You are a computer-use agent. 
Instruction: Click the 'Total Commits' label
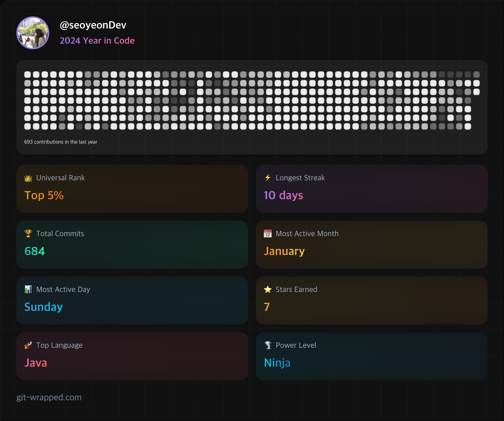(x=60, y=233)
